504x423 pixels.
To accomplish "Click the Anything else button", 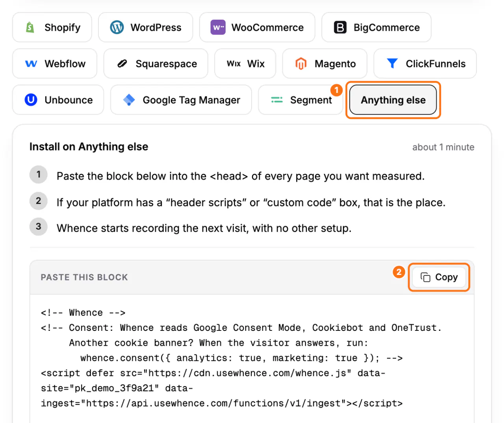I will [393, 100].
